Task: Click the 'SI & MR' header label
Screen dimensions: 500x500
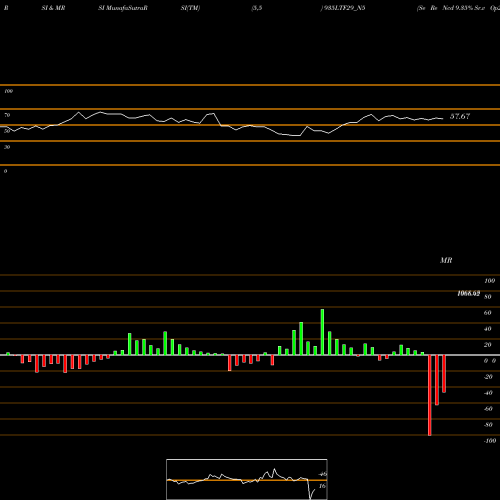Action: 53,8
